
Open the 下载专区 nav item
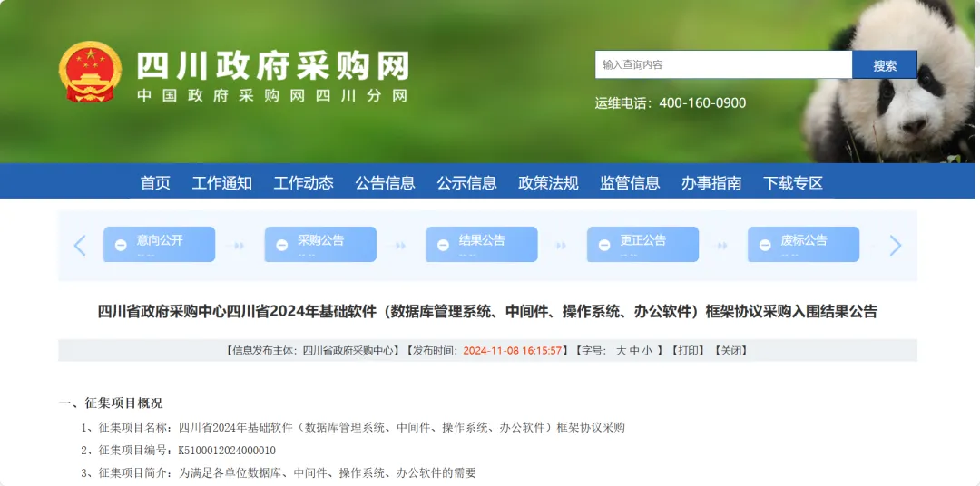[x=792, y=182]
